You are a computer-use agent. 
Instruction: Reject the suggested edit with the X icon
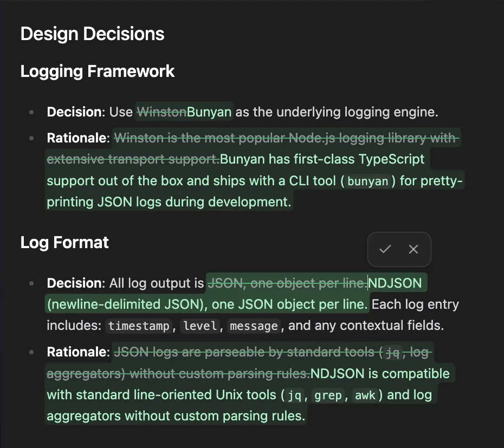413,249
